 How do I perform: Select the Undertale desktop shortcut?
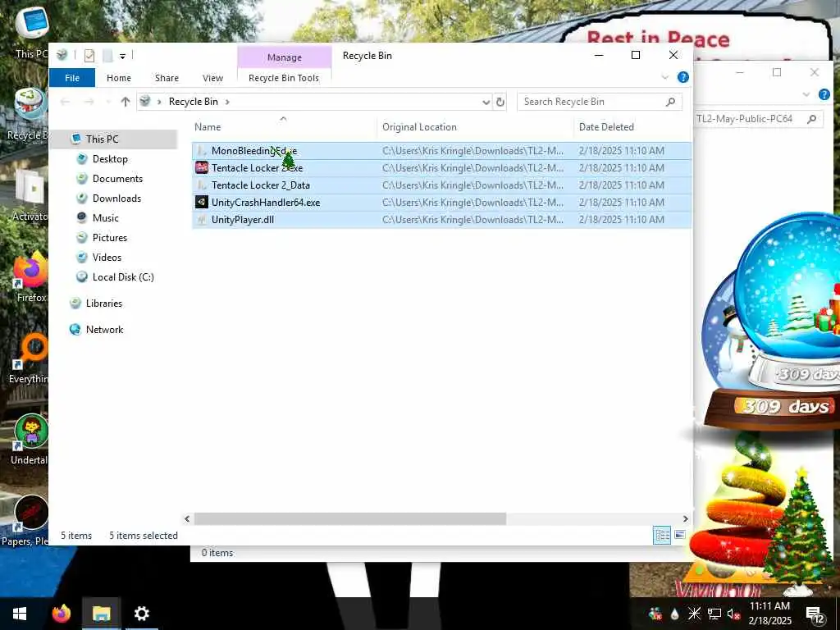pos(30,441)
